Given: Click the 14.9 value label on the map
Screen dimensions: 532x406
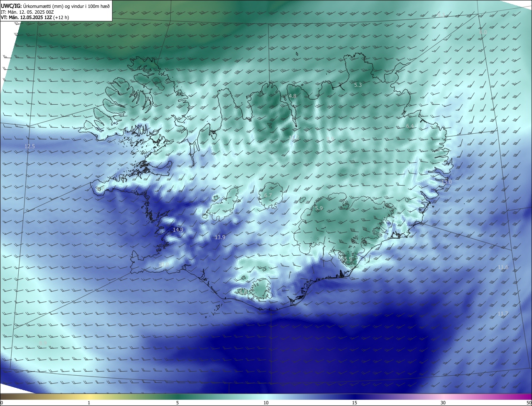Looking at the screenshot, I should [178, 230].
